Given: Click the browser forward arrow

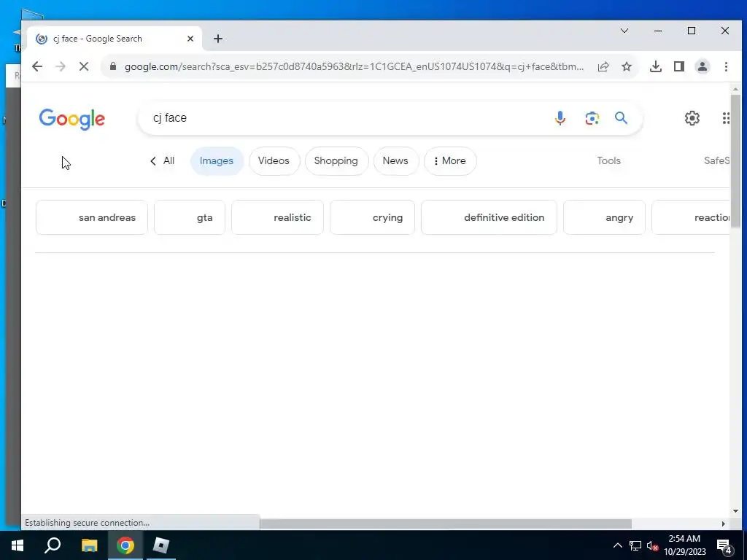Looking at the screenshot, I should (x=61, y=66).
